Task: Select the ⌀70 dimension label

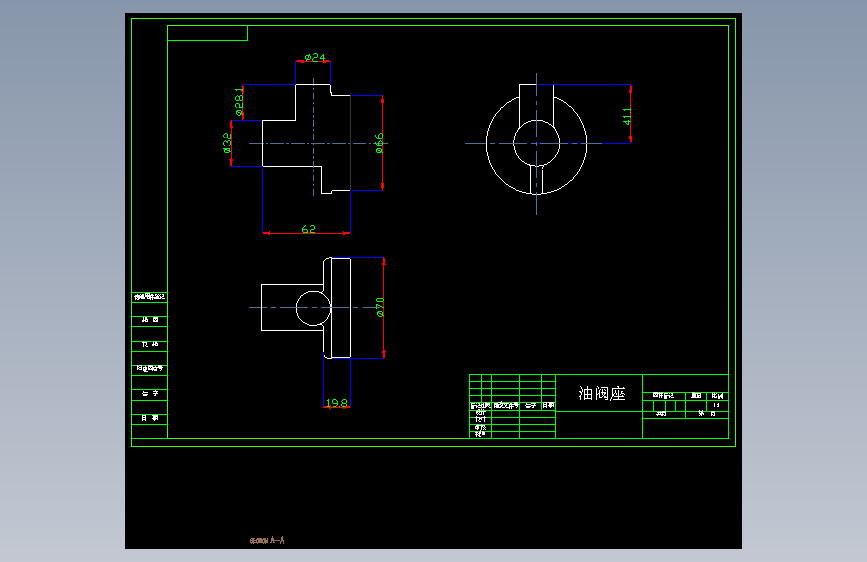Action: (380, 308)
